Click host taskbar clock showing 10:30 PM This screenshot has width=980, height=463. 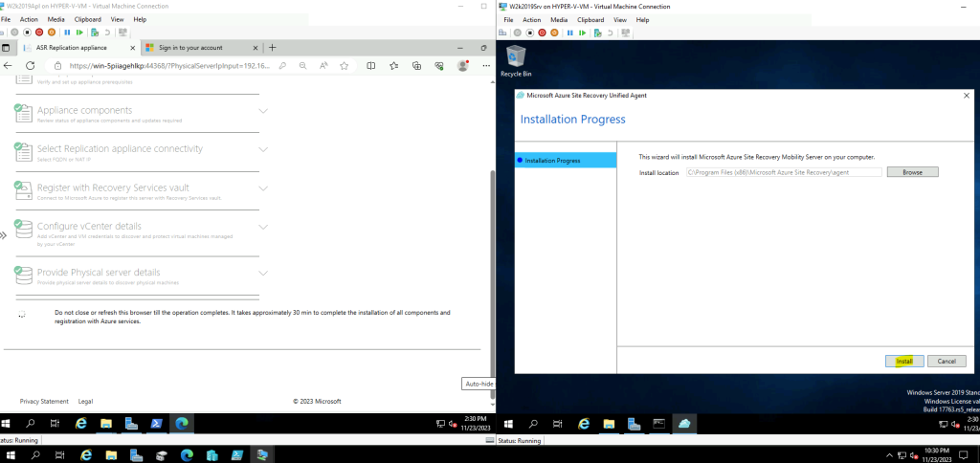[939, 454]
